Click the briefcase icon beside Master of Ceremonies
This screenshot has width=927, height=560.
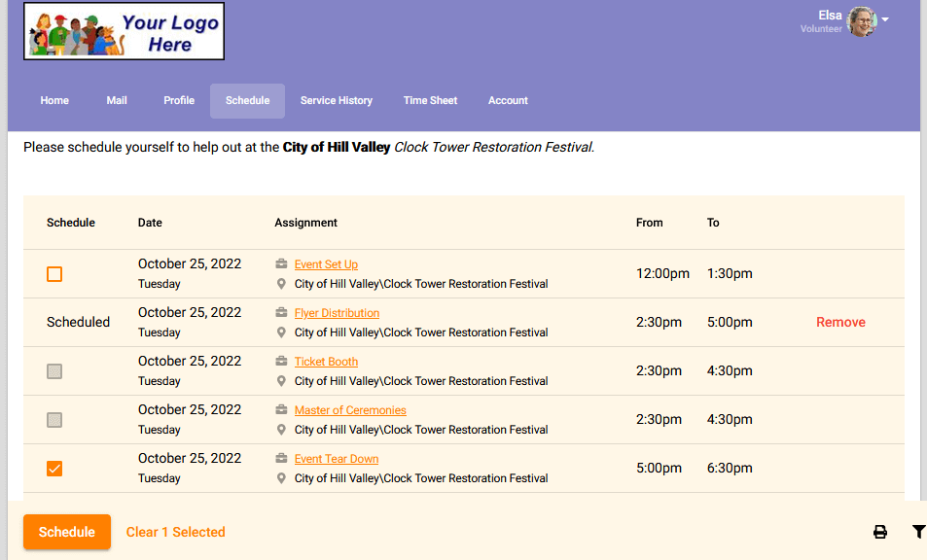pos(281,410)
